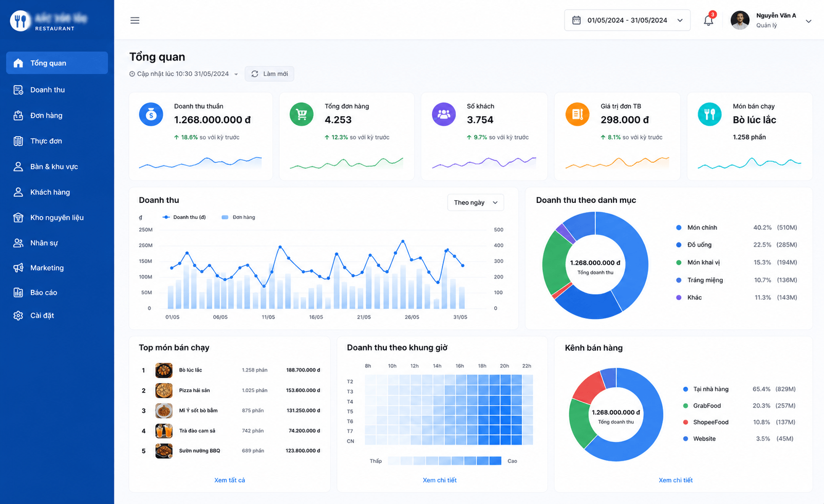
Task: Click the green cart icon for Tổng đơn hàng
Action: click(x=302, y=114)
